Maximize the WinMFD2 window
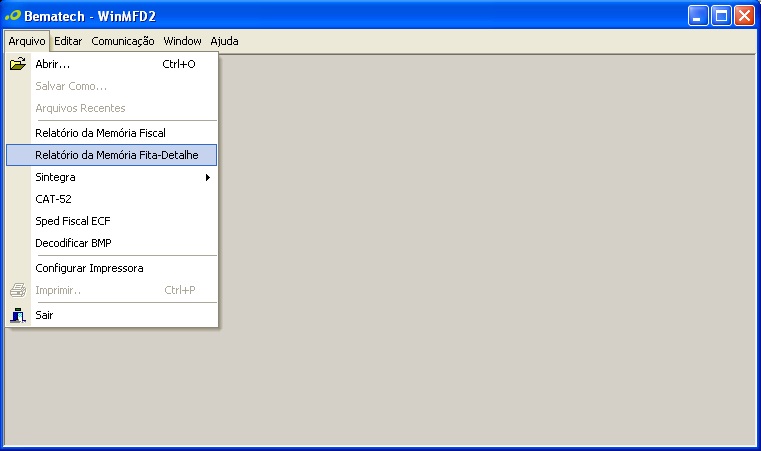This screenshot has height=451, width=761. [721, 15]
